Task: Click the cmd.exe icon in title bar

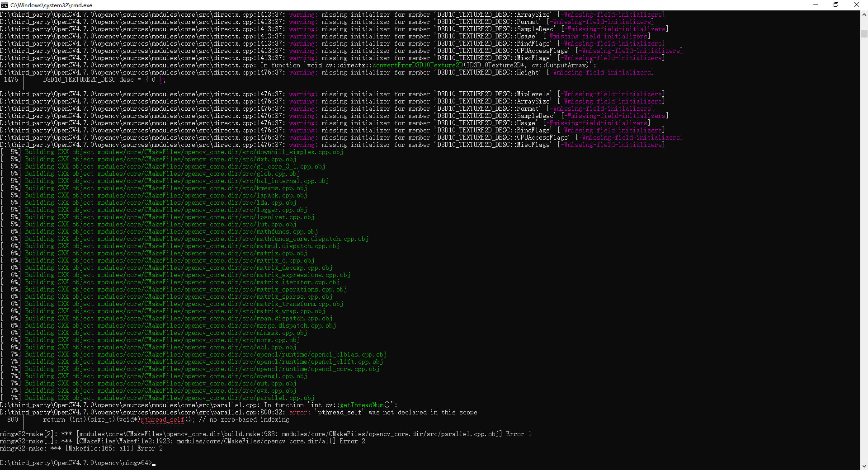Action: coord(5,5)
